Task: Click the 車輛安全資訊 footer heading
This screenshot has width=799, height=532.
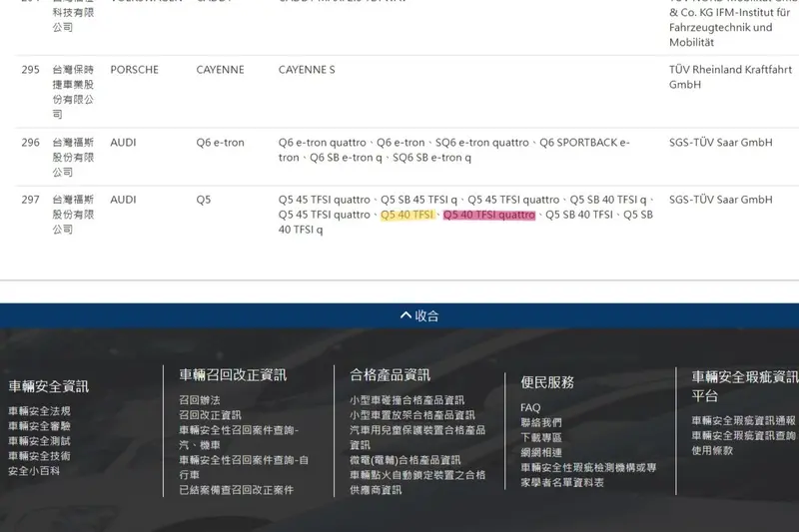Action: click(48, 386)
